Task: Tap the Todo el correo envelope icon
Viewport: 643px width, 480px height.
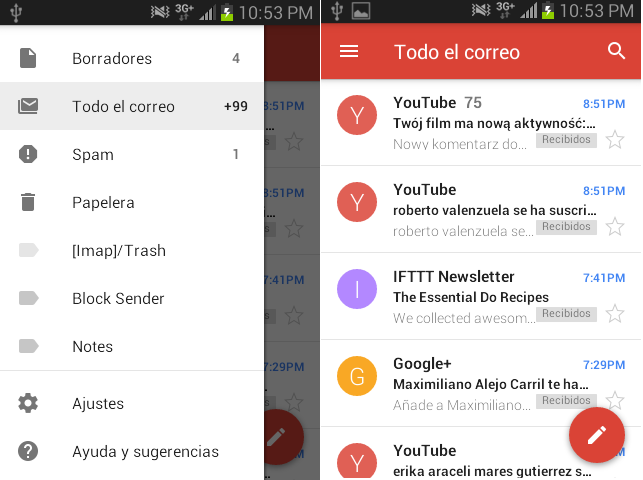Action: (28, 106)
